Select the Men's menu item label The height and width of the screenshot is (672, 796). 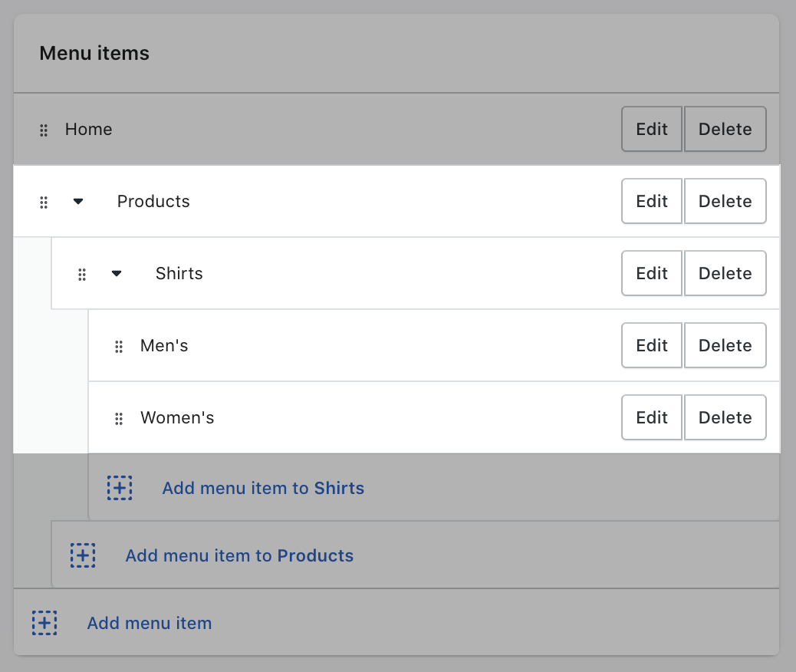coord(164,346)
